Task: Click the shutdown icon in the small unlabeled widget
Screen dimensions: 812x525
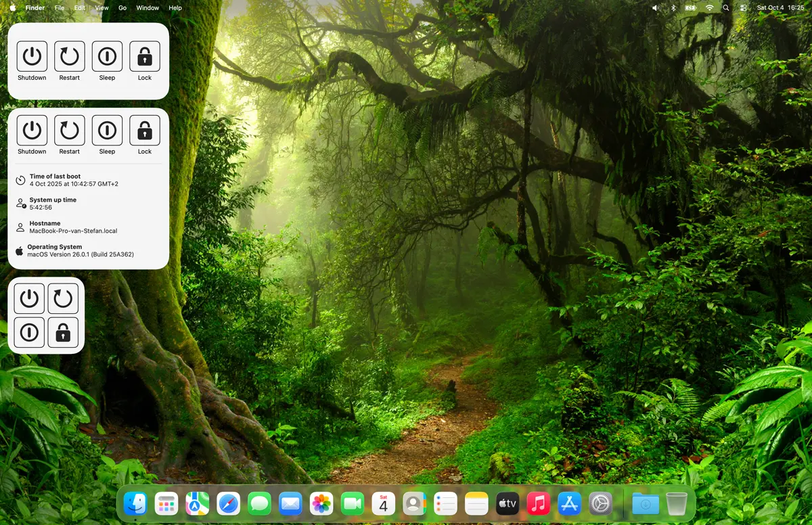Action: pos(29,298)
